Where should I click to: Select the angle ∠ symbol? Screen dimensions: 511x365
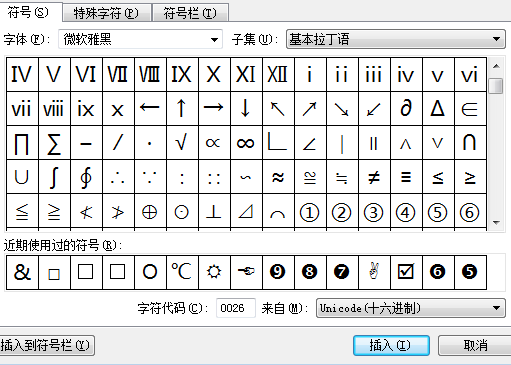pos(310,143)
